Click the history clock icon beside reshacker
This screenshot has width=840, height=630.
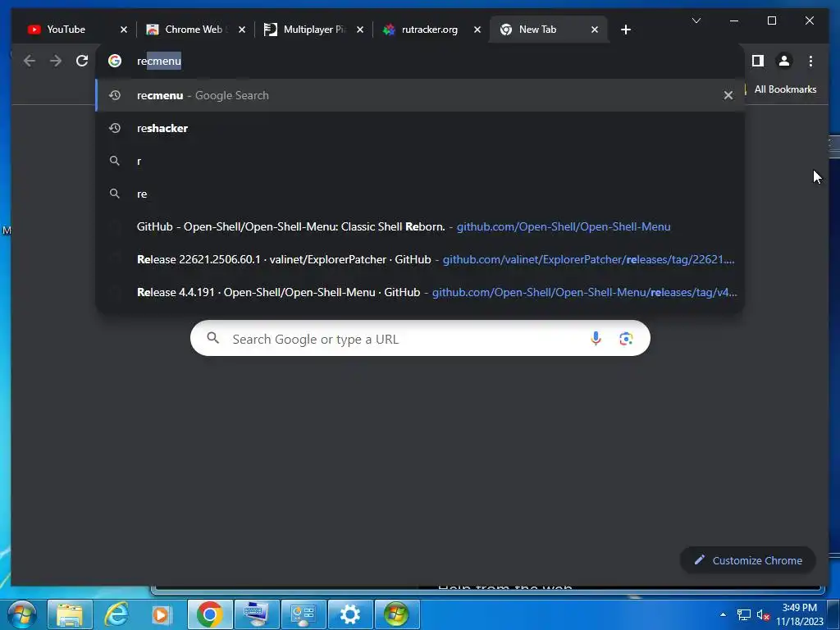point(115,128)
